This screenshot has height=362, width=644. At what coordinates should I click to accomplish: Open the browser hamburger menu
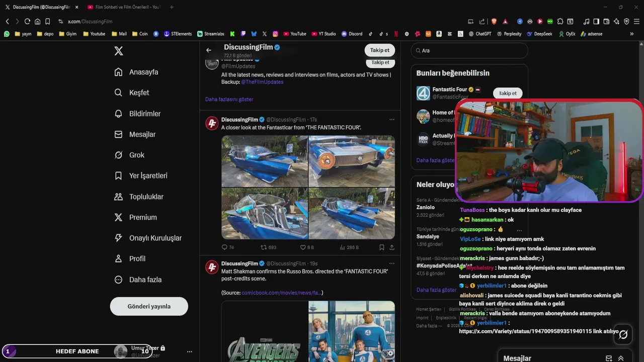636,22
